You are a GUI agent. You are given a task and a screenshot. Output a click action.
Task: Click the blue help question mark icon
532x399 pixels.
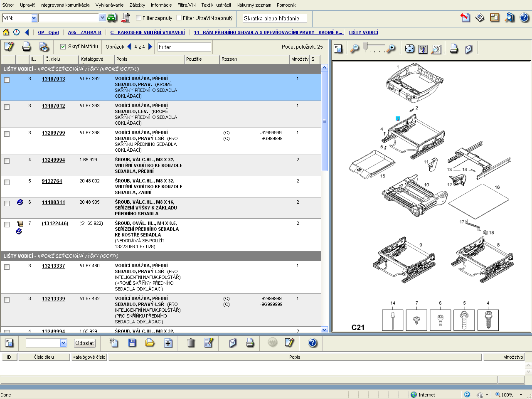524,17
